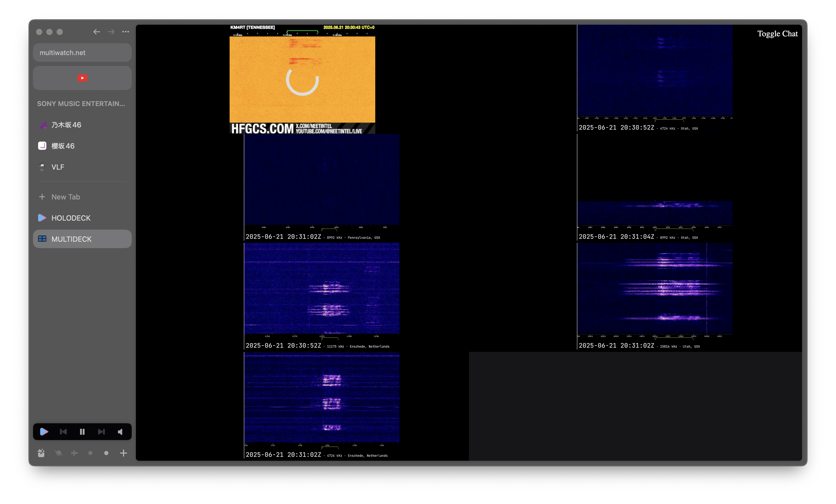The height and width of the screenshot is (504, 836).
Task: Open the 櫻坂46 tab
Action: pos(82,146)
